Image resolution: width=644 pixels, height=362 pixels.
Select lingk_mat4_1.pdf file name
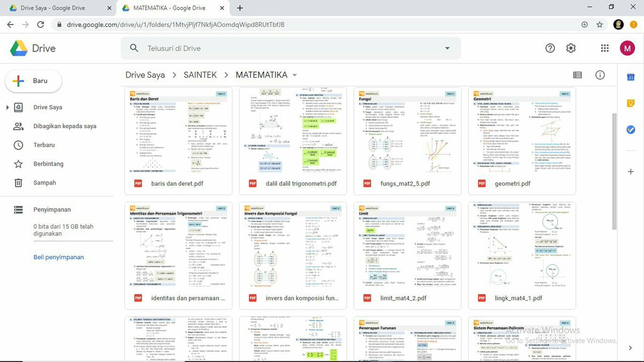coord(519,299)
